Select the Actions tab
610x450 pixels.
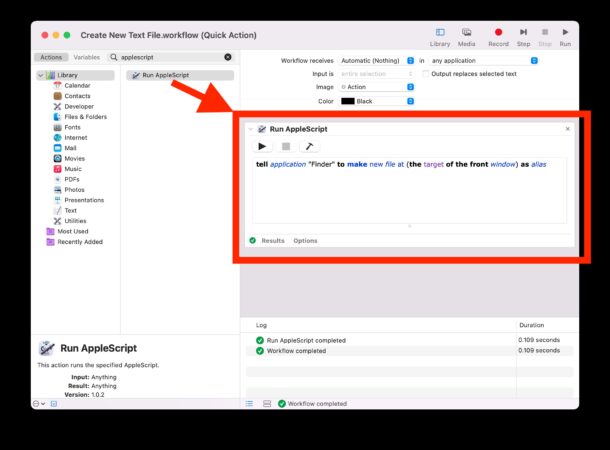tap(51, 57)
